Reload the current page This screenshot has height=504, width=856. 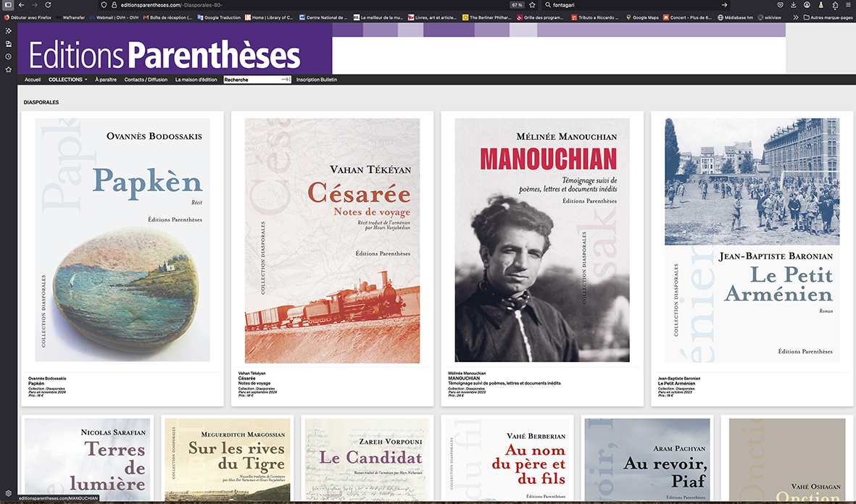coord(48,5)
